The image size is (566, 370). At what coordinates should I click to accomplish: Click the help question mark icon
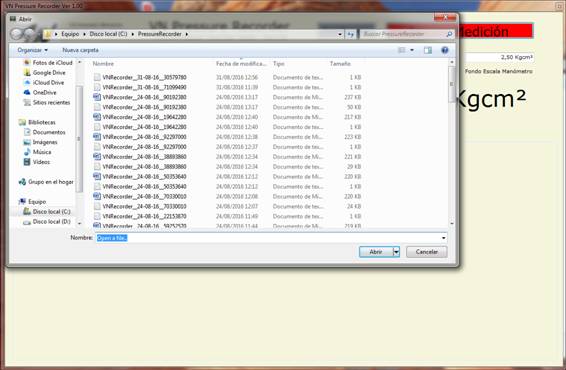[x=445, y=50]
